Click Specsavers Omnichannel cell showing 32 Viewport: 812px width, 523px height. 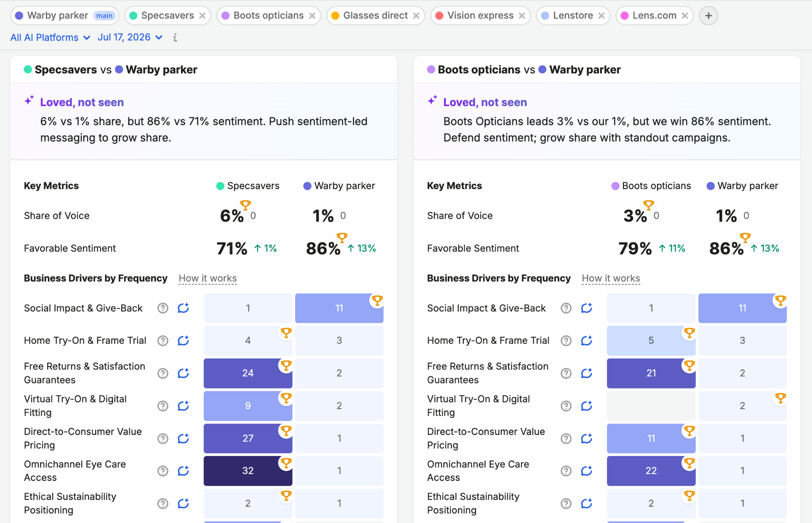pyautogui.click(x=248, y=471)
